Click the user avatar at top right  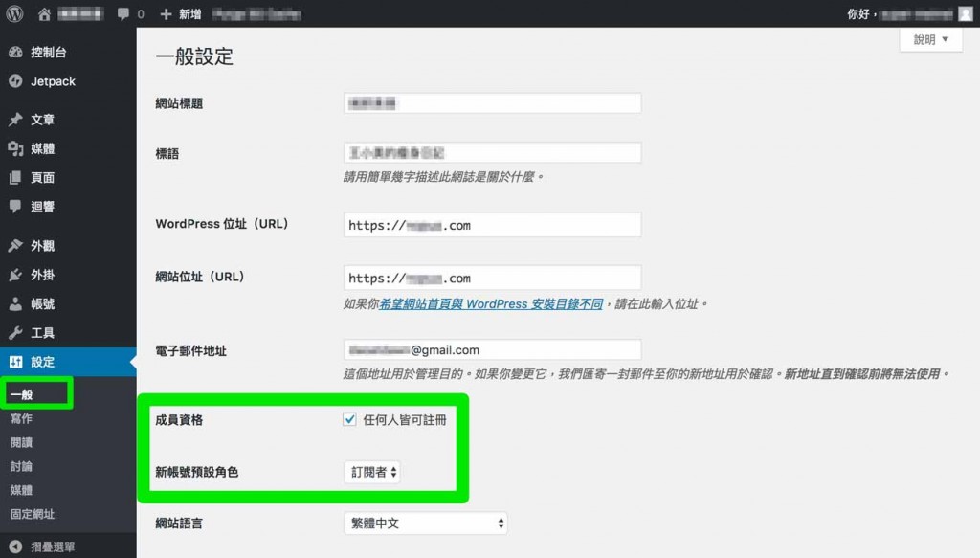click(965, 13)
